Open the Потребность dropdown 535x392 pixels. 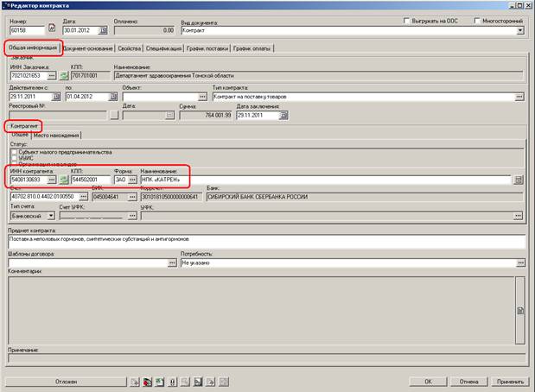(520, 262)
